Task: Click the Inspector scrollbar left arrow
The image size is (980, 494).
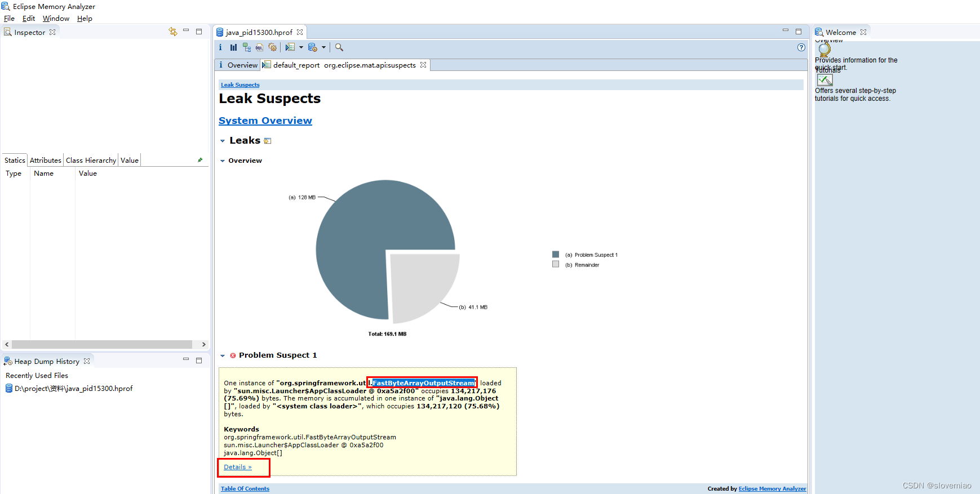Action: pos(7,344)
